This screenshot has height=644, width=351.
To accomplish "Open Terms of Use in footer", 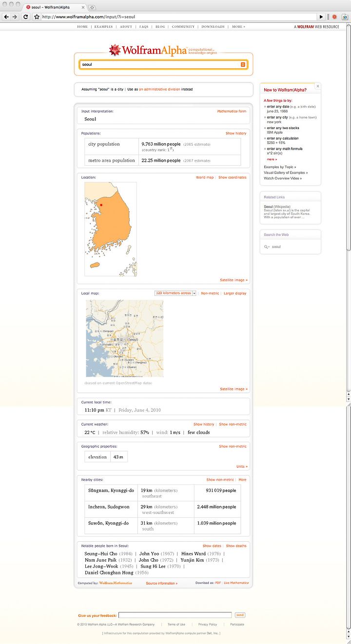I will pyautogui.click(x=176, y=625).
